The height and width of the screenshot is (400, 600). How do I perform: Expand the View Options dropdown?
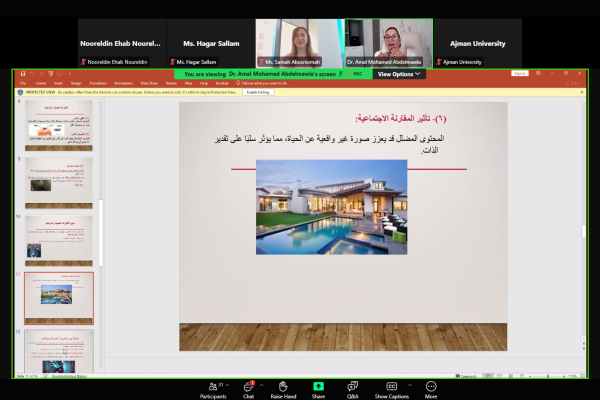(399, 74)
